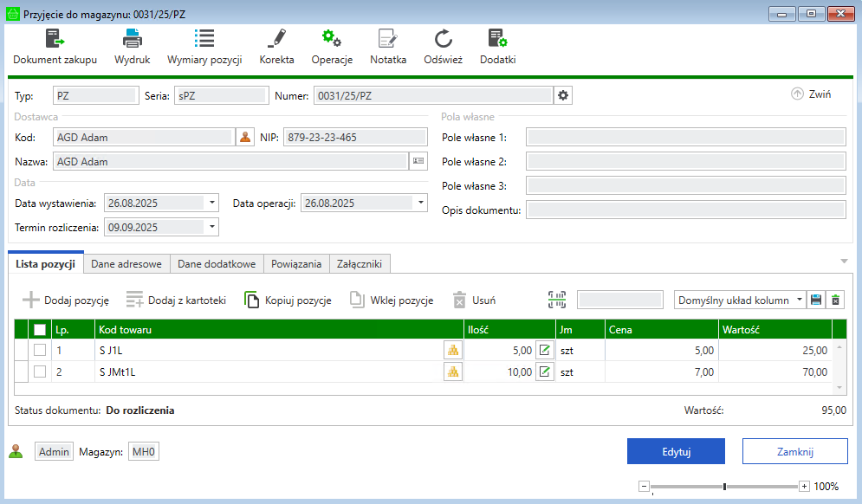Open the Załączniki tab
The width and height of the screenshot is (862, 504).
[360, 264]
